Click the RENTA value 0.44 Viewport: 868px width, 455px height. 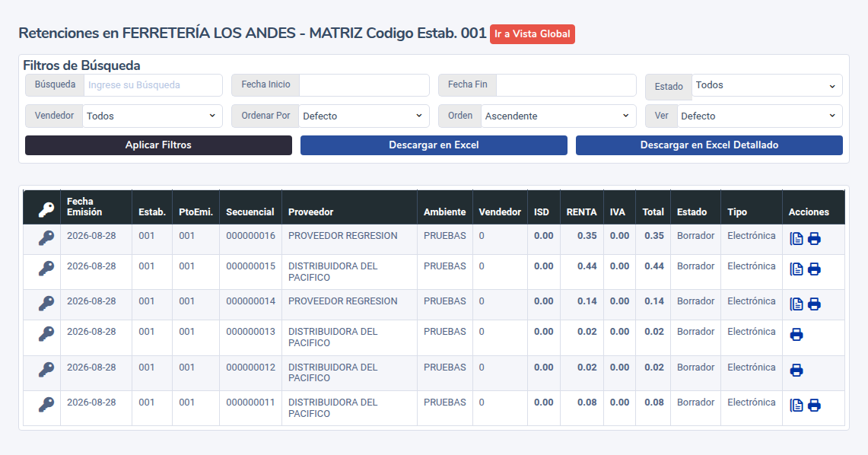tap(587, 266)
